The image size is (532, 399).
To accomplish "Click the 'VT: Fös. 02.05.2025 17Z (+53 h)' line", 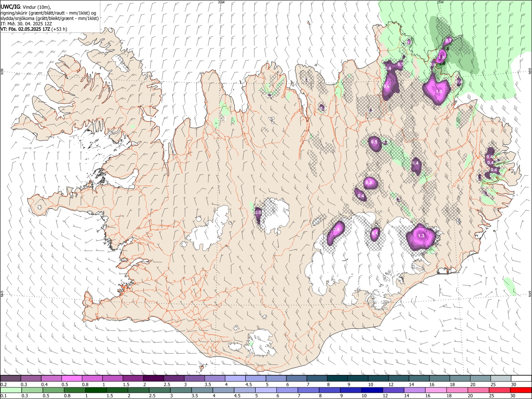I will [x=34, y=29].
